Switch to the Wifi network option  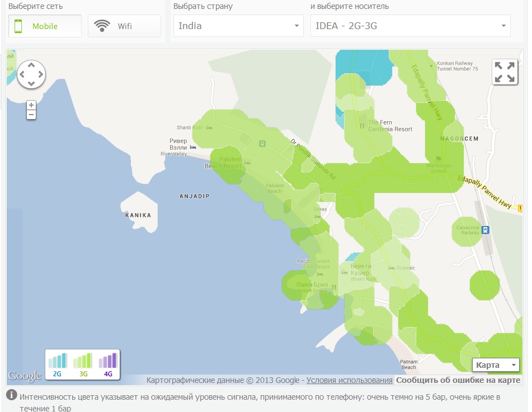click(124, 26)
